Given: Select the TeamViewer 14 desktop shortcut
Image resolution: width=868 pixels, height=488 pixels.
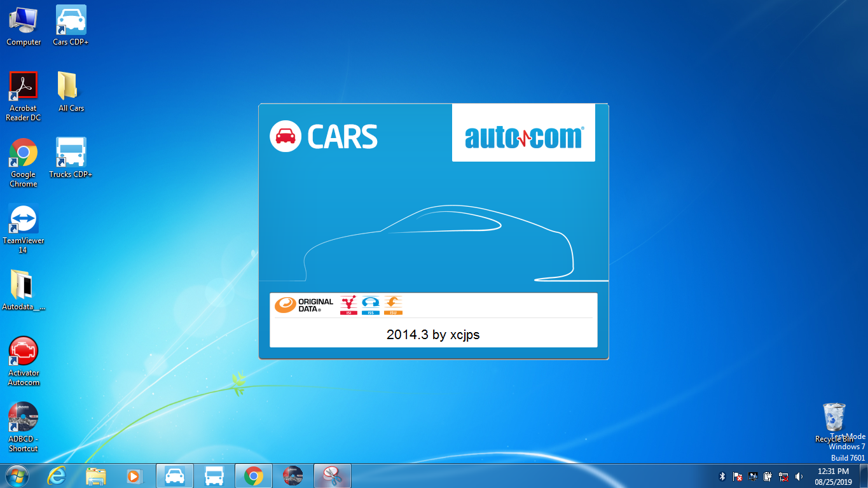Looking at the screenshot, I should pyautogui.click(x=24, y=229).
